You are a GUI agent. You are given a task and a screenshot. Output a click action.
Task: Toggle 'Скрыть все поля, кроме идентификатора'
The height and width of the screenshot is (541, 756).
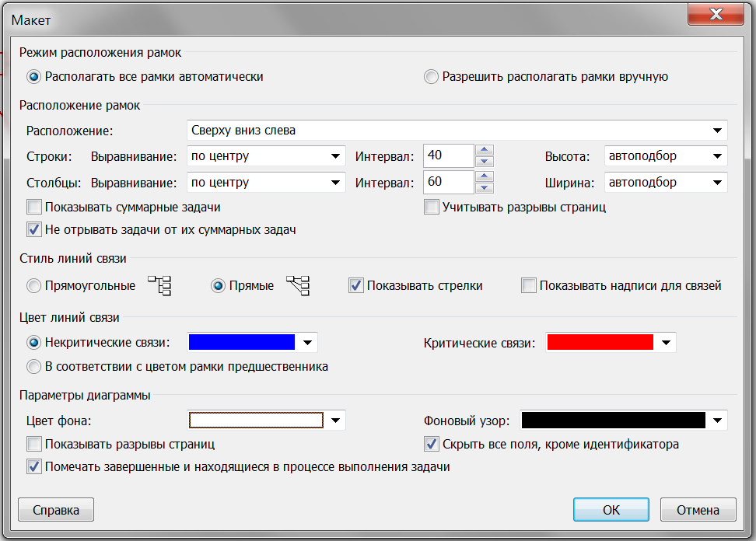pyautogui.click(x=432, y=444)
